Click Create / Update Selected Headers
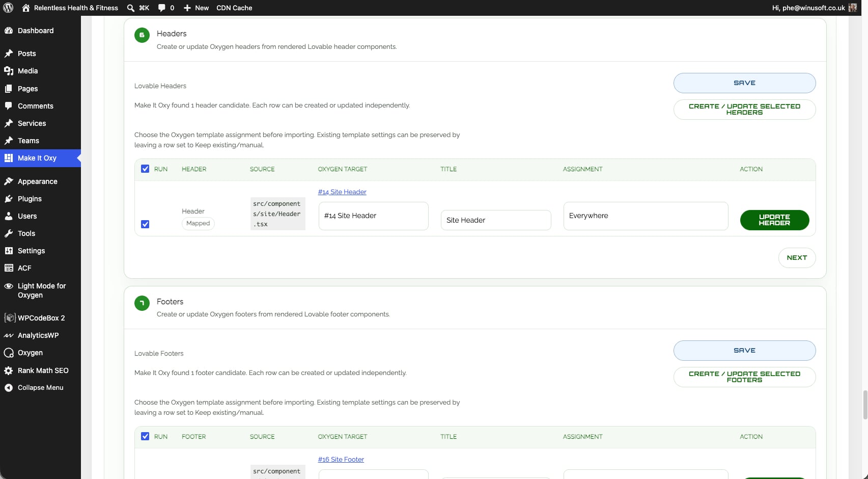 click(x=744, y=110)
